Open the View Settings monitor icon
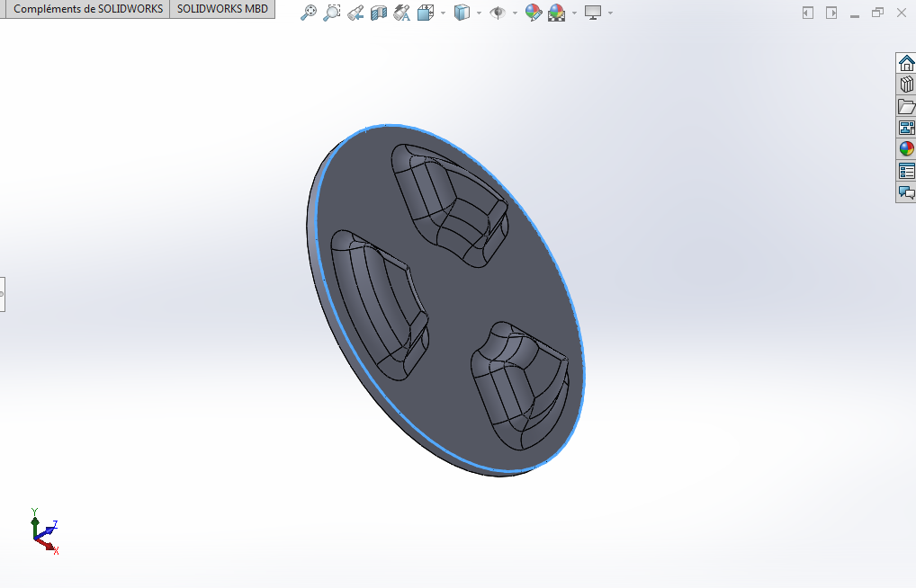916x588 pixels. pos(593,13)
